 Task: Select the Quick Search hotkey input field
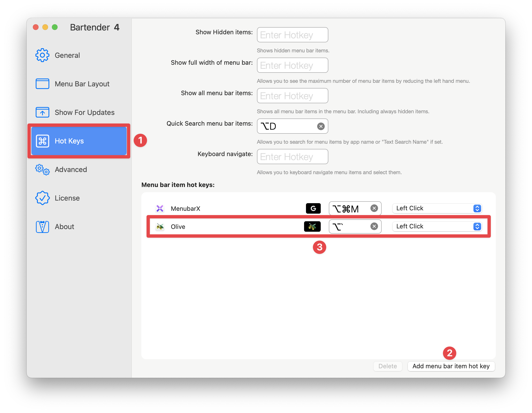click(292, 126)
